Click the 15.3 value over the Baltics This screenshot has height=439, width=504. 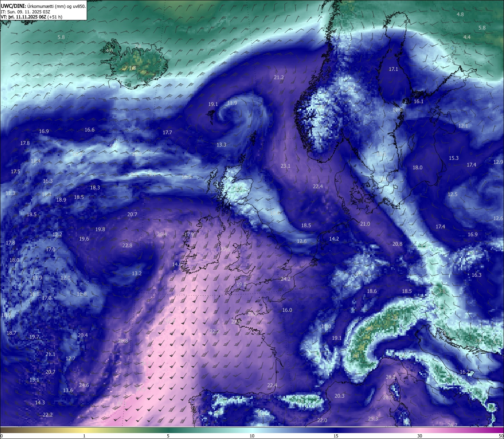click(x=454, y=158)
